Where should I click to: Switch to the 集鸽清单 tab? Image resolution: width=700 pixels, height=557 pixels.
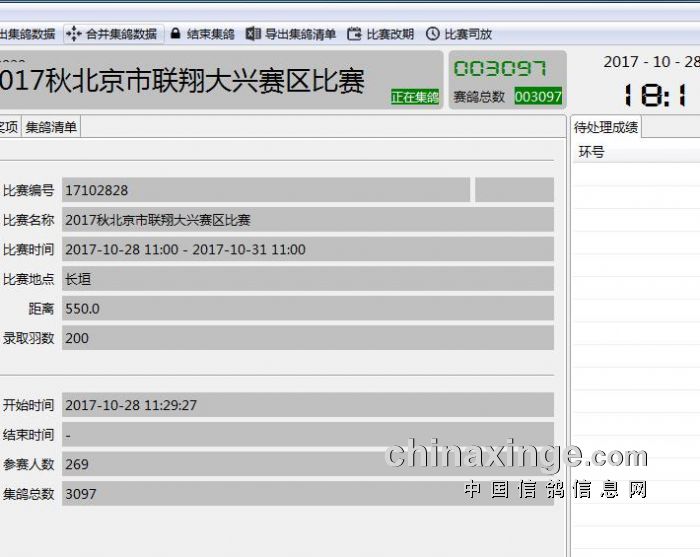point(51,127)
